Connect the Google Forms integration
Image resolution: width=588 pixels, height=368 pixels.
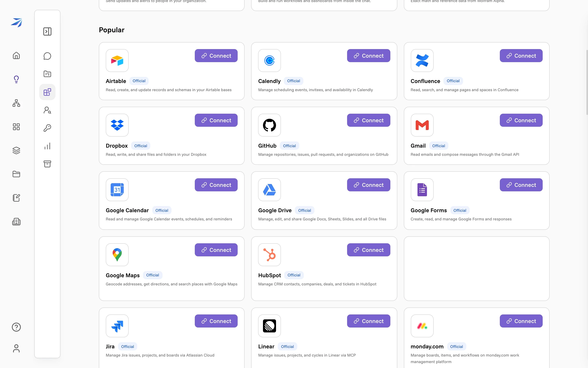click(521, 185)
